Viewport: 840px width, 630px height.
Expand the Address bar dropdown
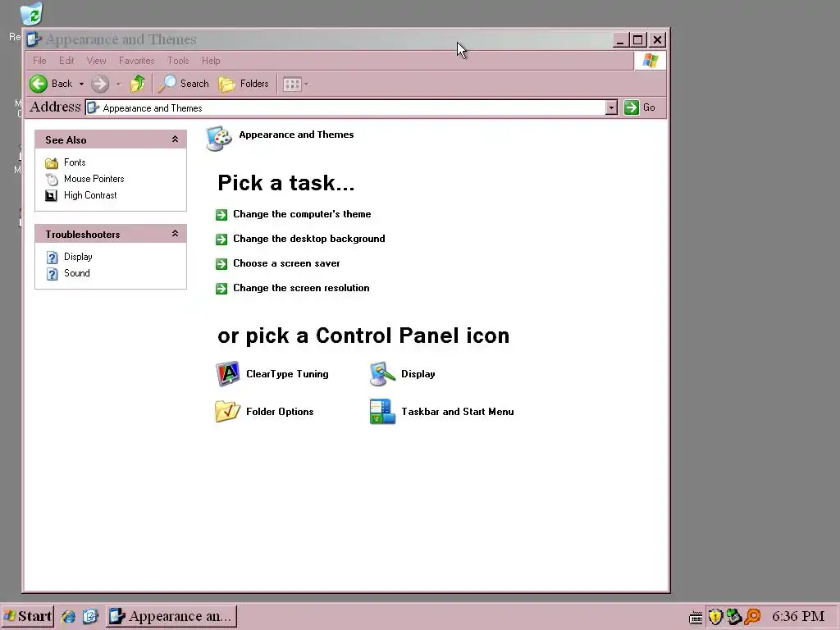(611, 107)
